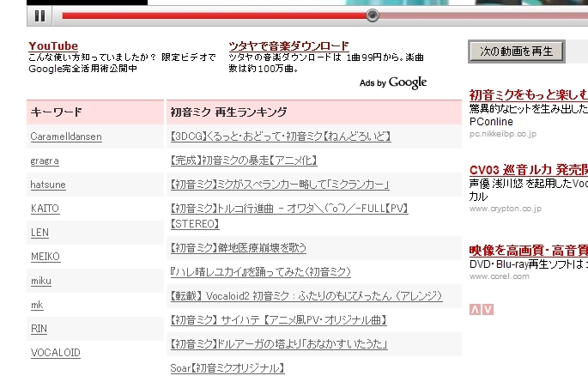Select keyword VOCALOID
588x382 pixels.
coord(56,353)
